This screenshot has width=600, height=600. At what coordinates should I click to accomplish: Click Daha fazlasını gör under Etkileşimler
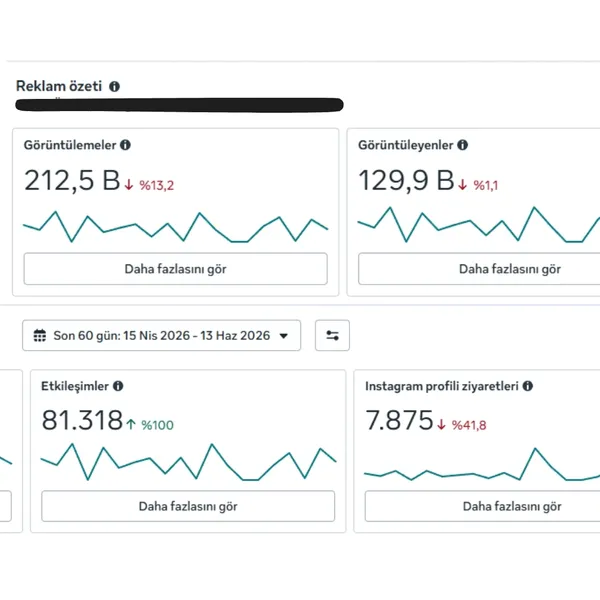tap(188, 506)
